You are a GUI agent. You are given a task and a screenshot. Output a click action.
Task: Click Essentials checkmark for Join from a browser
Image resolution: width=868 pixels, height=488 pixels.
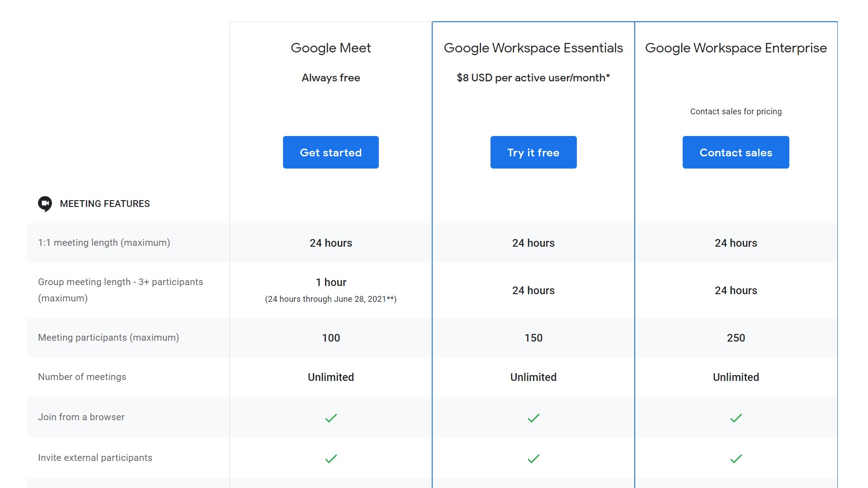tap(533, 418)
